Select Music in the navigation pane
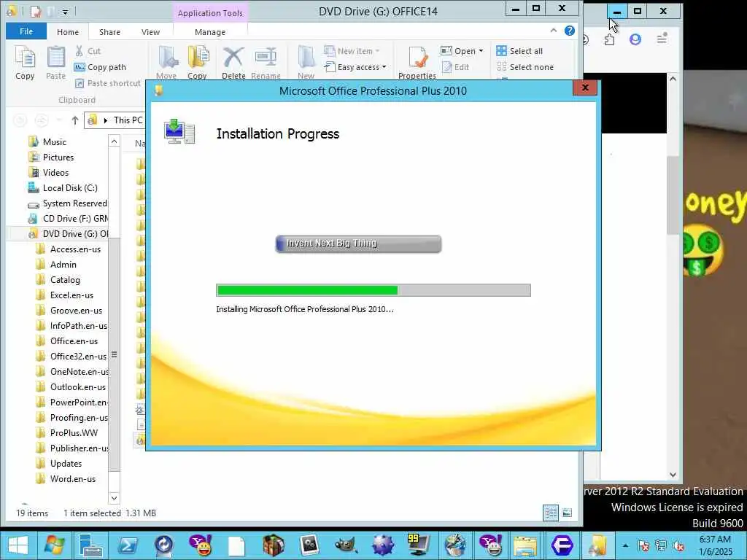The width and height of the screenshot is (747, 560). pyautogui.click(x=54, y=142)
